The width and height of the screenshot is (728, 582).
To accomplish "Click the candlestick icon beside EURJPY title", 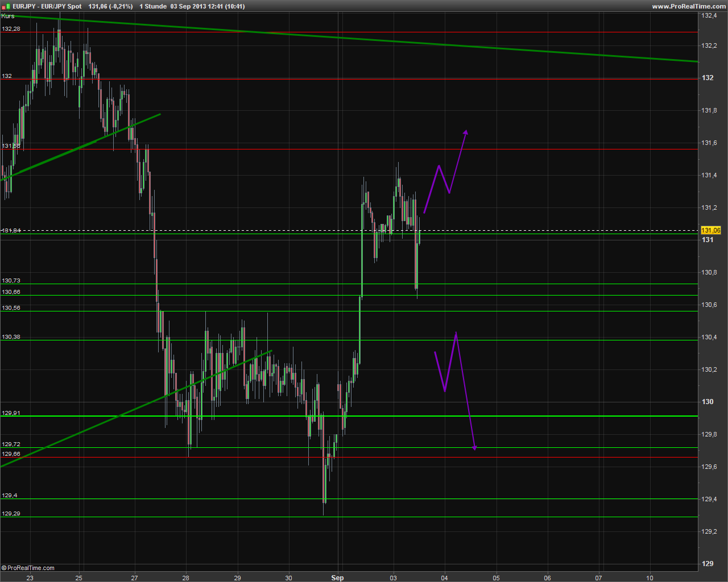I will click(x=6, y=6).
